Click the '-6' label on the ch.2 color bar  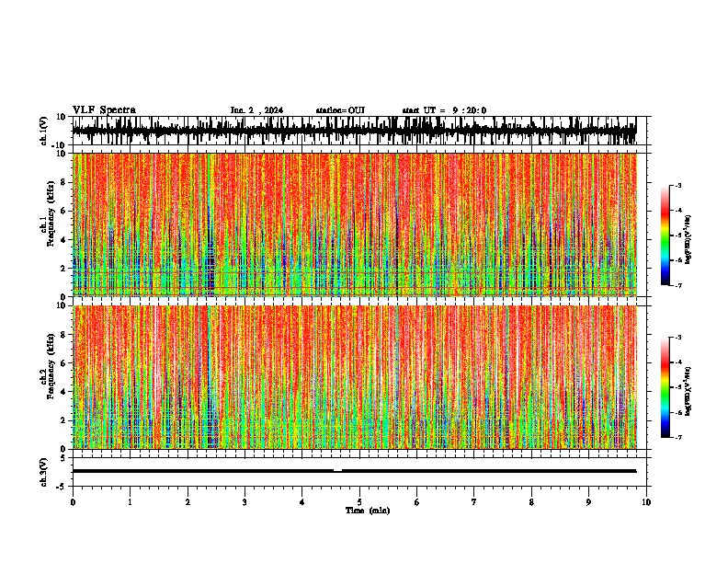pos(677,412)
